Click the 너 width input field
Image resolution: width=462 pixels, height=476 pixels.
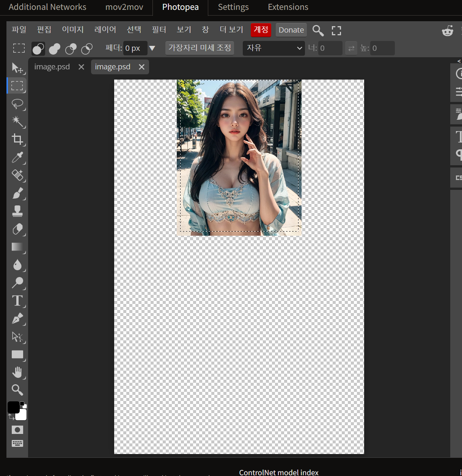(x=330, y=48)
